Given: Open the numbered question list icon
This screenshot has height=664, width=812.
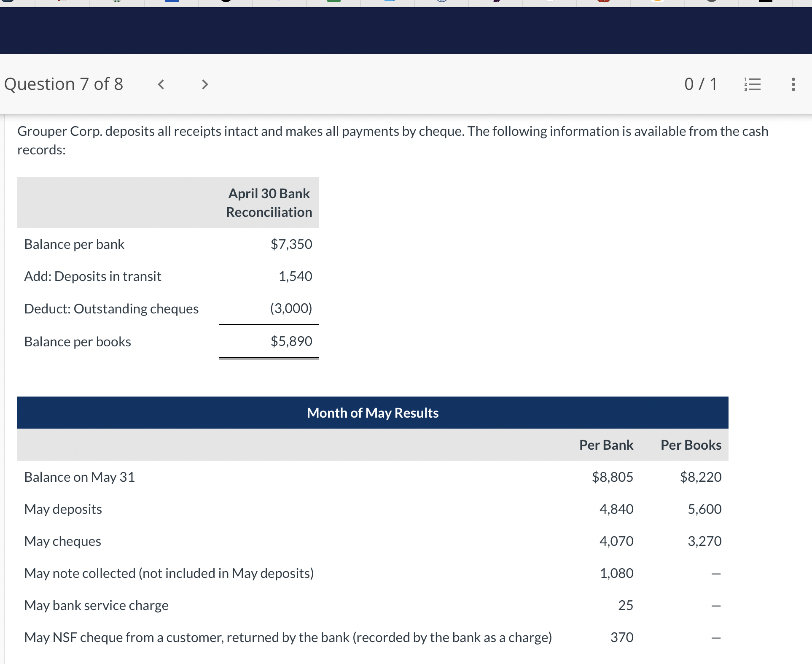Looking at the screenshot, I should (x=753, y=84).
